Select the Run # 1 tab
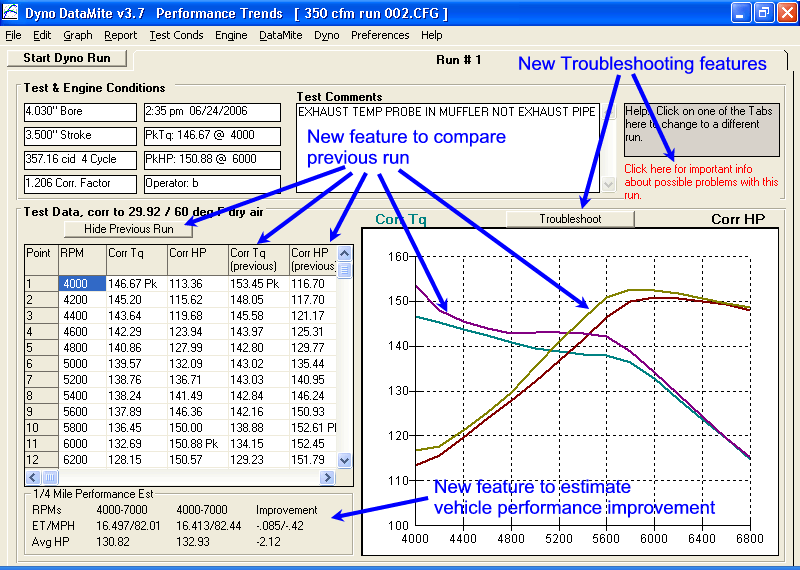The image size is (800, 570). (x=458, y=60)
